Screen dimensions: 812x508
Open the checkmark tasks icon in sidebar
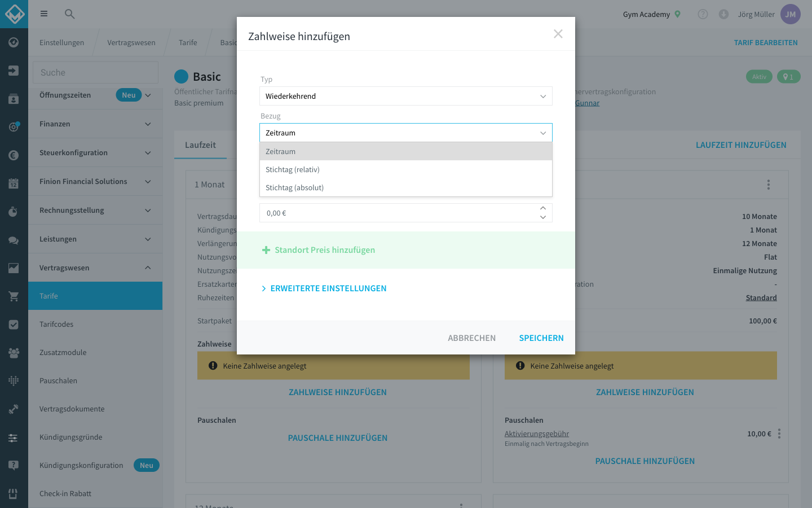coord(14,325)
